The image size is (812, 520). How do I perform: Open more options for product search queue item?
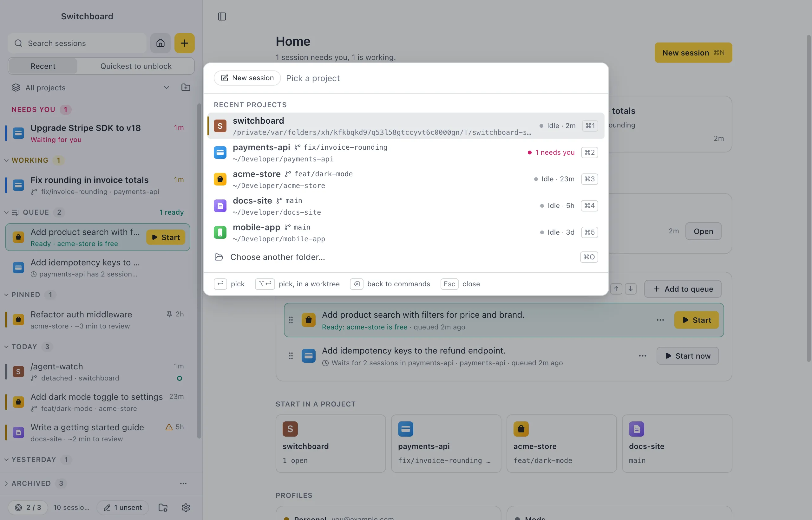tap(660, 320)
